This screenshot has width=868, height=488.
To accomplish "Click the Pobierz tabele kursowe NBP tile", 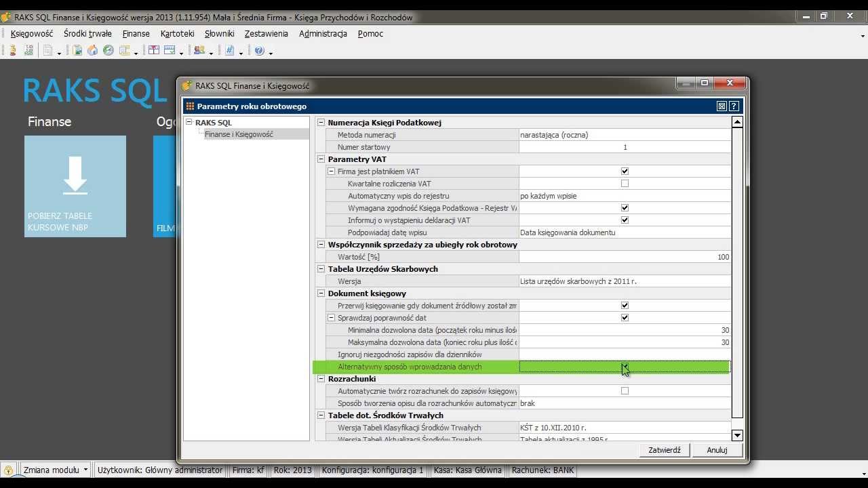I will (75, 186).
